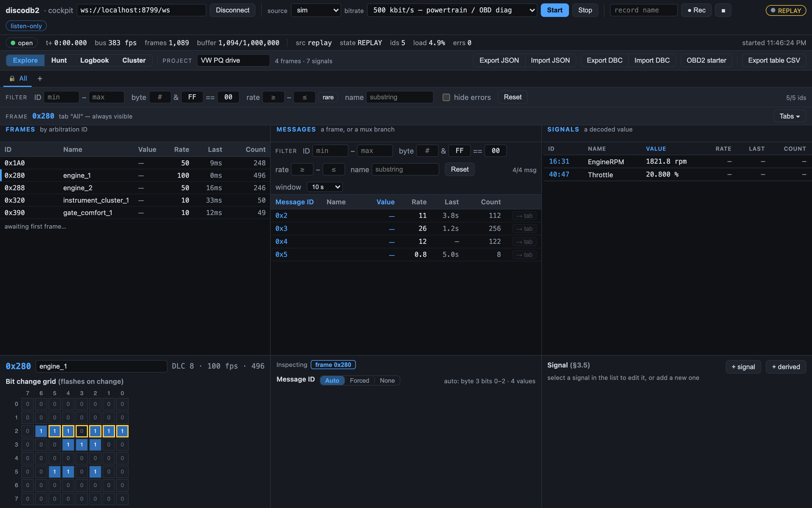
Task: Open the Cluster tab
Action: (134, 60)
